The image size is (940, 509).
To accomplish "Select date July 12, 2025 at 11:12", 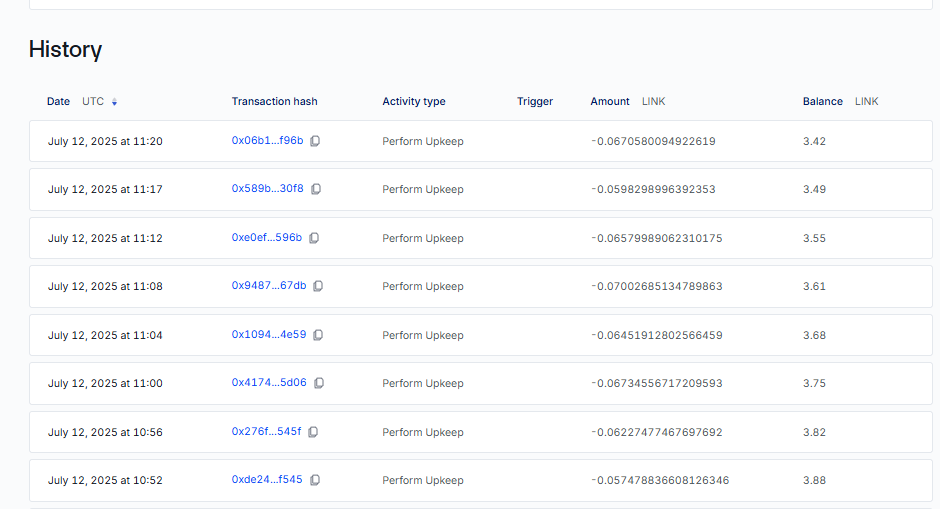I will point(105,239).
